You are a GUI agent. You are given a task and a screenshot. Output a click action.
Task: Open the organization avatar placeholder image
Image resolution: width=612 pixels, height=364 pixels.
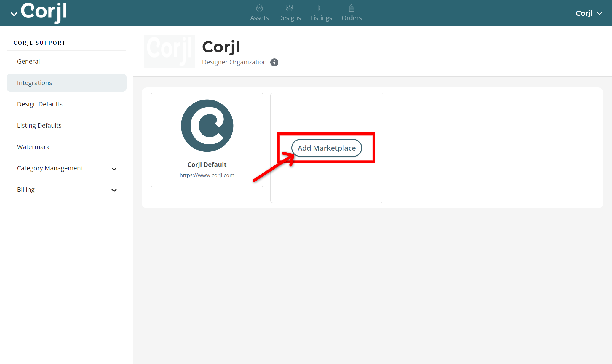169,51
